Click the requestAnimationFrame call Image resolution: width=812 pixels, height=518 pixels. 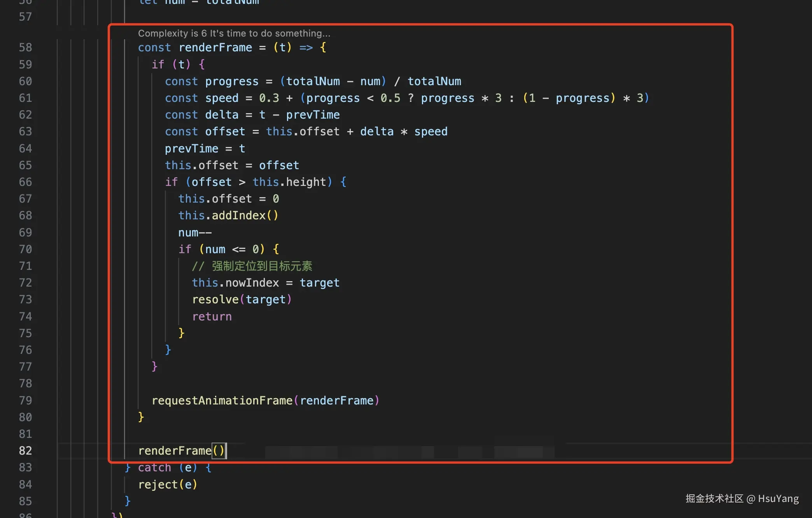(222, 401)
